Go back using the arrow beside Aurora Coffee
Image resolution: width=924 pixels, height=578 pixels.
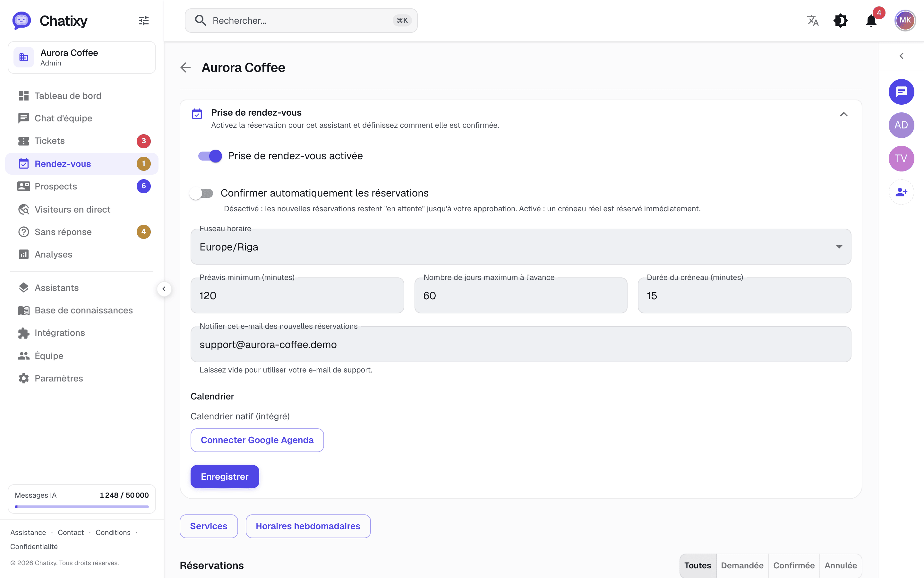[185, 68]
